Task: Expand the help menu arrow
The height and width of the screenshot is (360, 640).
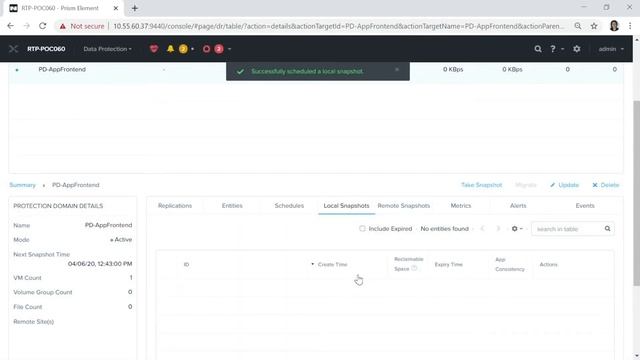Action: [562, 49]
